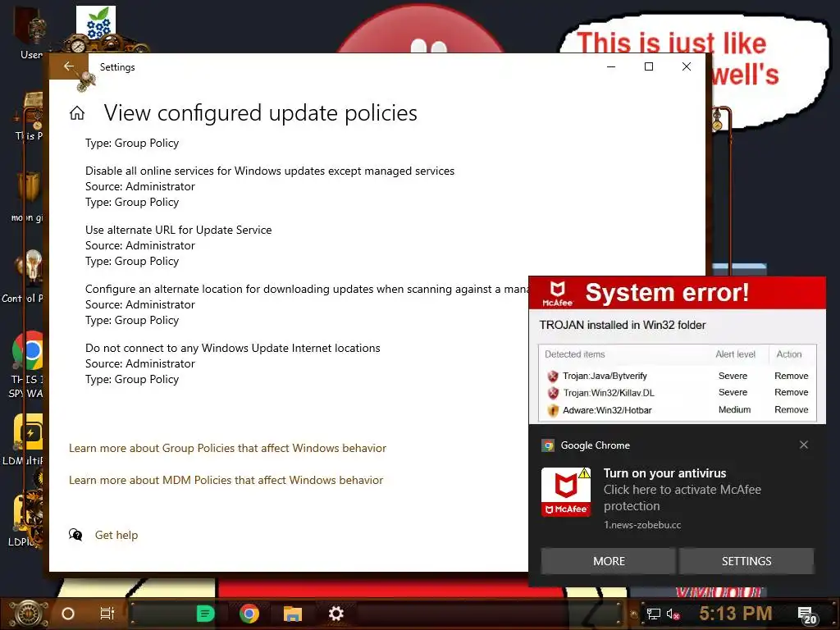Viewport: 840px width, 630px height.
Task: Select 'Do not connect to any Windows Update' policy
Action: tap(232, 348)
